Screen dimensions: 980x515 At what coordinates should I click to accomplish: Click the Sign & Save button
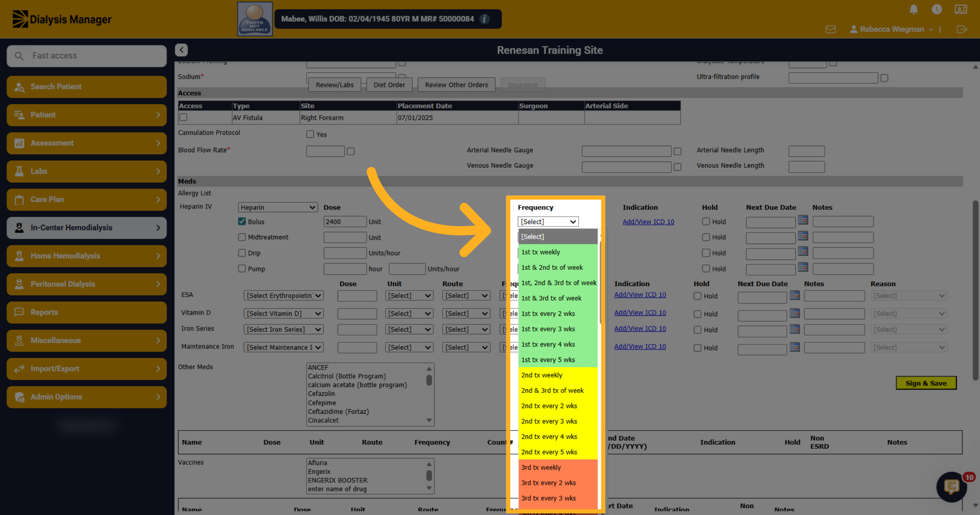pos(926,383)
